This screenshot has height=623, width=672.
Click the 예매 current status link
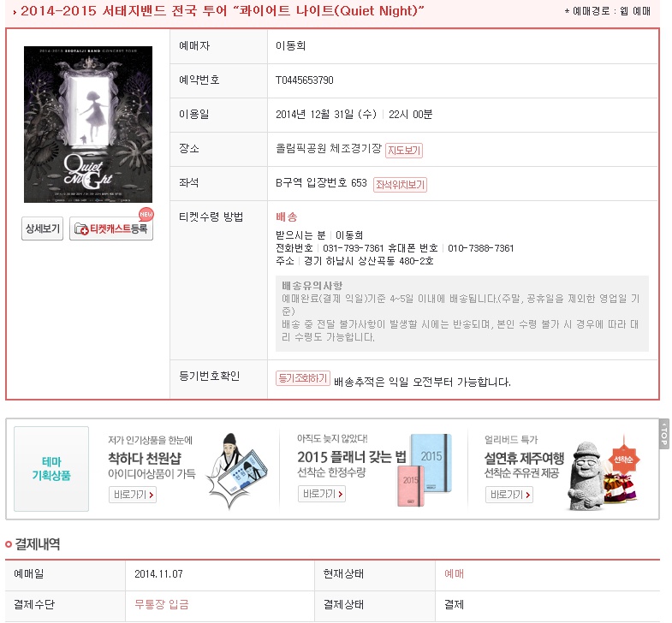[x=454, y=573]
